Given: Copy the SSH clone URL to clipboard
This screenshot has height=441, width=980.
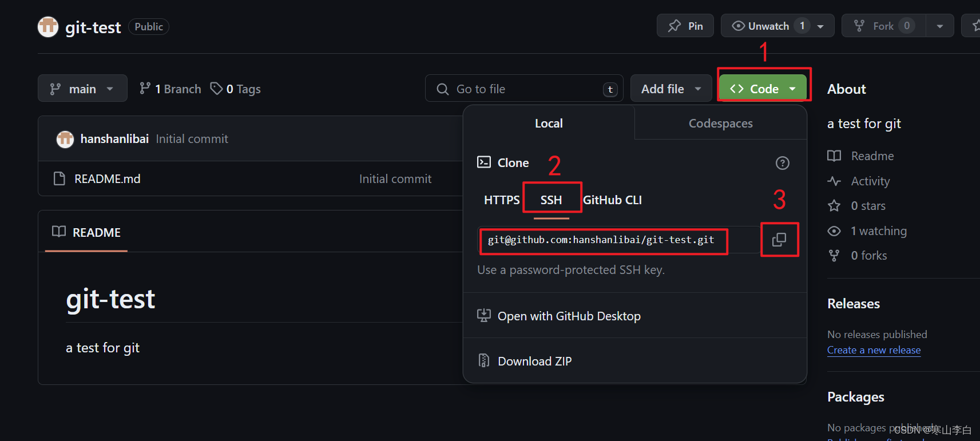Looking at the screenshot, I should pyautogui.click(x=779, y=240).
